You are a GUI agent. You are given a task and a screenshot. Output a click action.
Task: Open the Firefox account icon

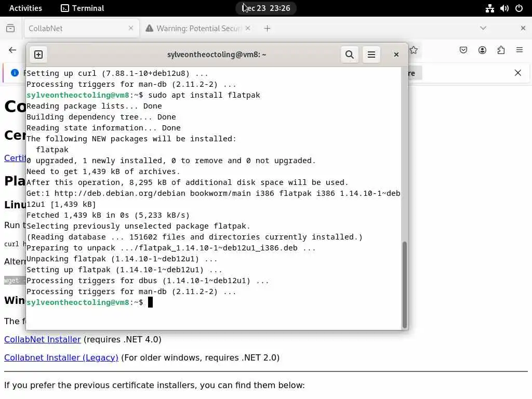pyautogui.click(x=482, y=50)
